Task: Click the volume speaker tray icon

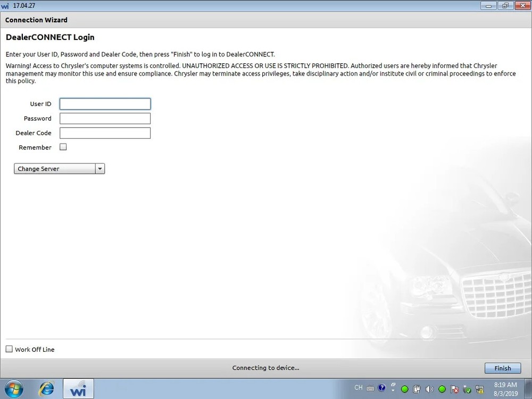Action: click(429, 389)
